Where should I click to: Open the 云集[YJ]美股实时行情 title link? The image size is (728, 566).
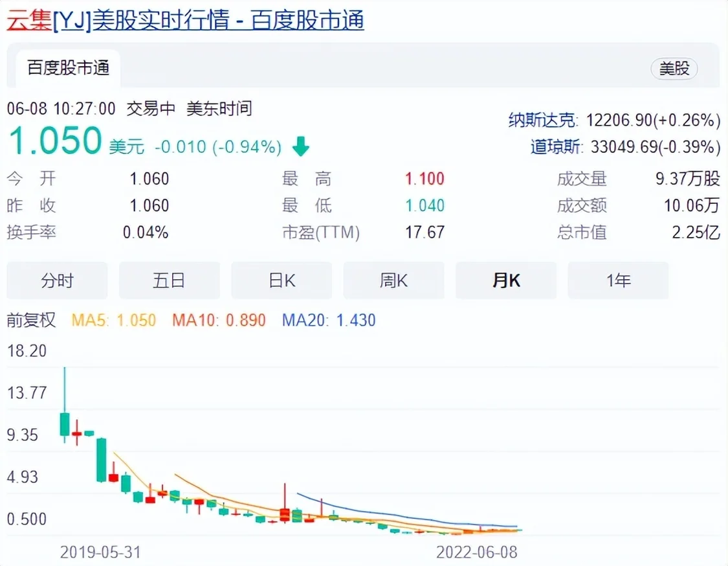click(x=185, y=20)
